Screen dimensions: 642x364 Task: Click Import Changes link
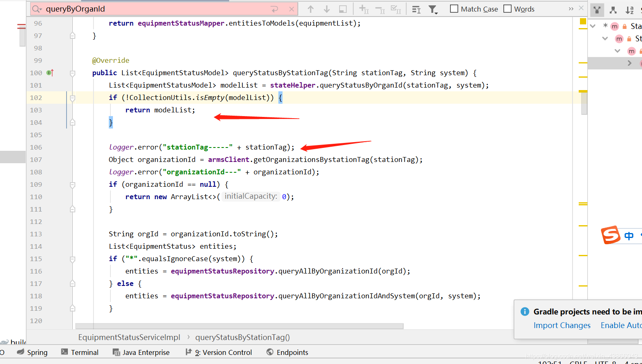point(562,325)
